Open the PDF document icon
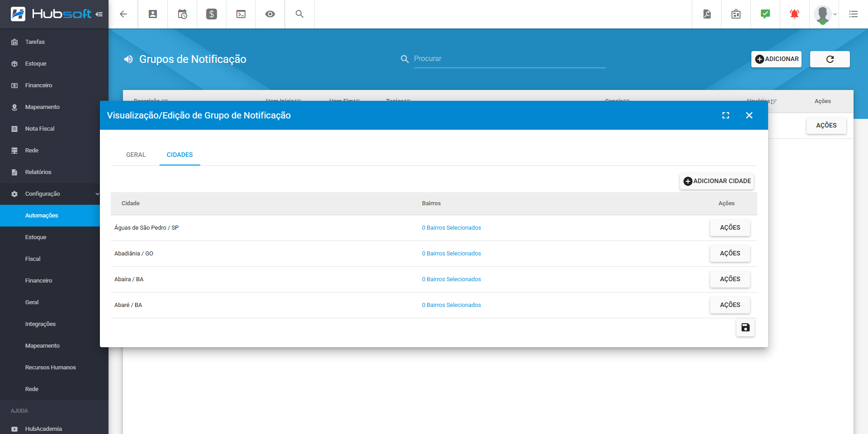This screenshot has width=868, height=434. pos(707,14)
